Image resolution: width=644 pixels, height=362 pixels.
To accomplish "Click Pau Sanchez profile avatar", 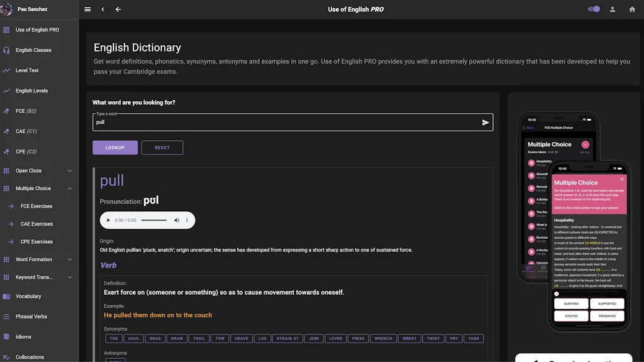I will [x=6, y=9].
